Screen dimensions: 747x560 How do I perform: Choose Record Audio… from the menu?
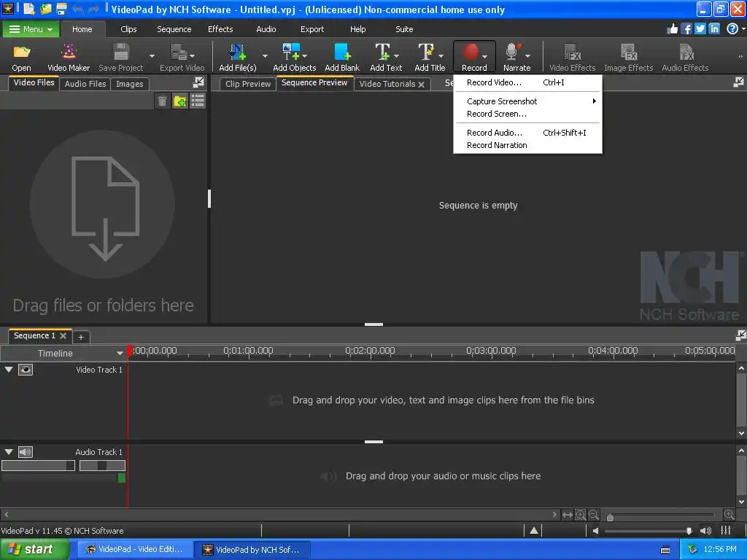(528, 133)
